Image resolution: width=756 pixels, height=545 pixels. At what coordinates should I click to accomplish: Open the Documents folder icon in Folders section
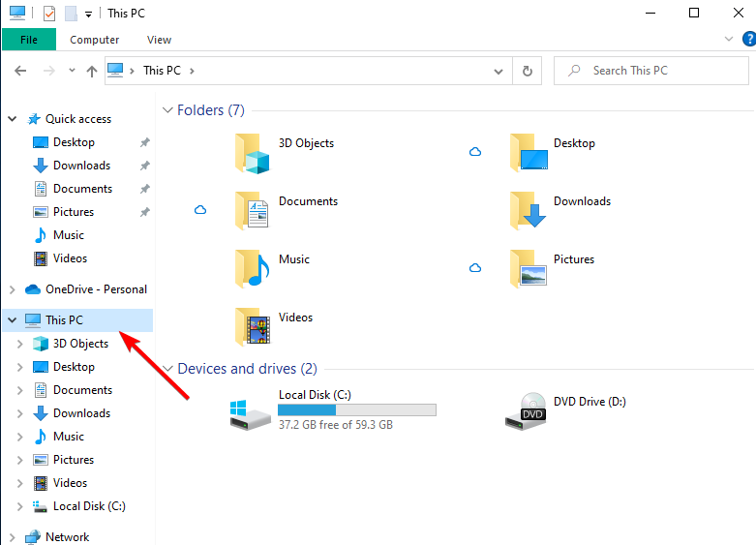click(x=252, y=211)
